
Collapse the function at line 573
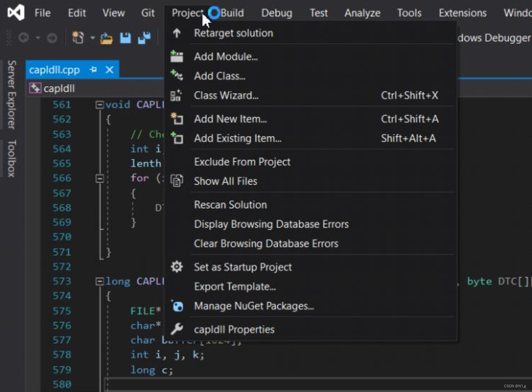click(x=100, y=281)
